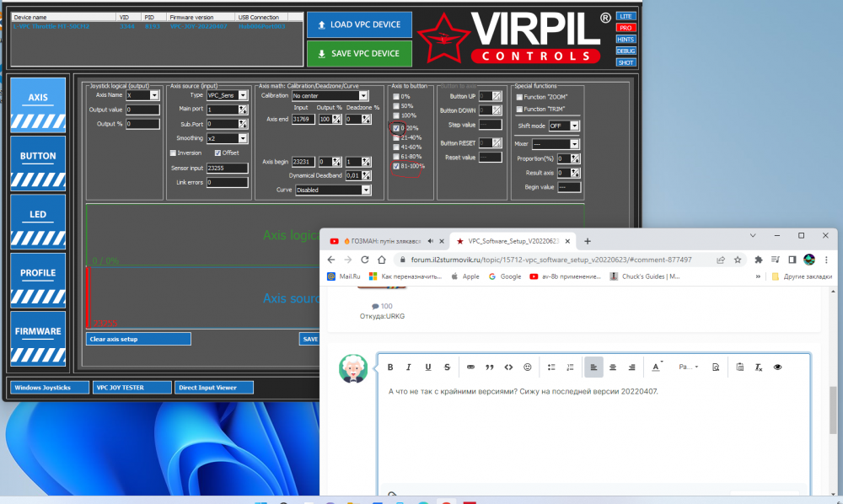
Task: Align text right in editor
Action: (631, 367)
